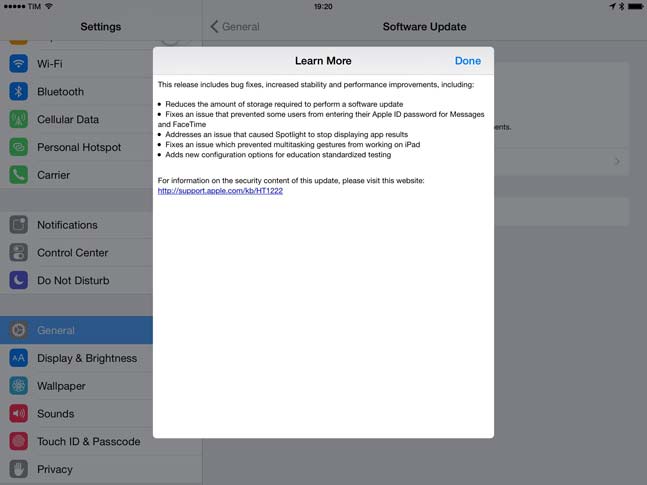Open Control Center from its sidebar icon
This screenshot has width=647, height=485.
click(x=18, y=253)
